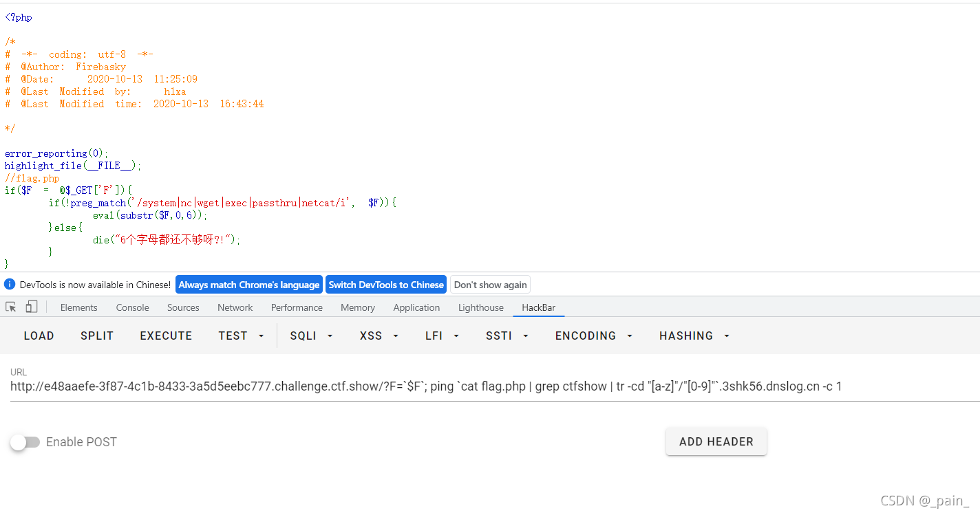This screenshot has height=515, width=980.
Task: Click the @Date: 2020-10-13 11:25:09 comment line
Action: (101, 79)
